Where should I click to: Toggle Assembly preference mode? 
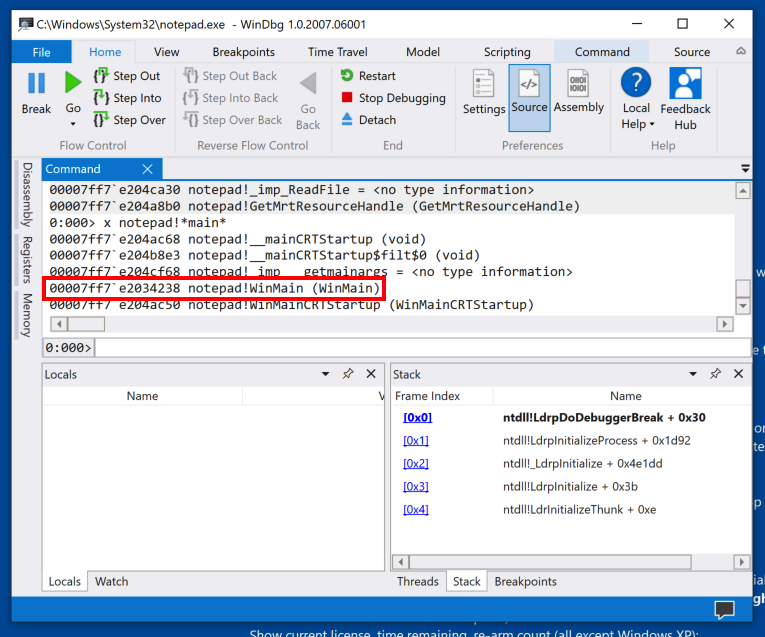579,93
